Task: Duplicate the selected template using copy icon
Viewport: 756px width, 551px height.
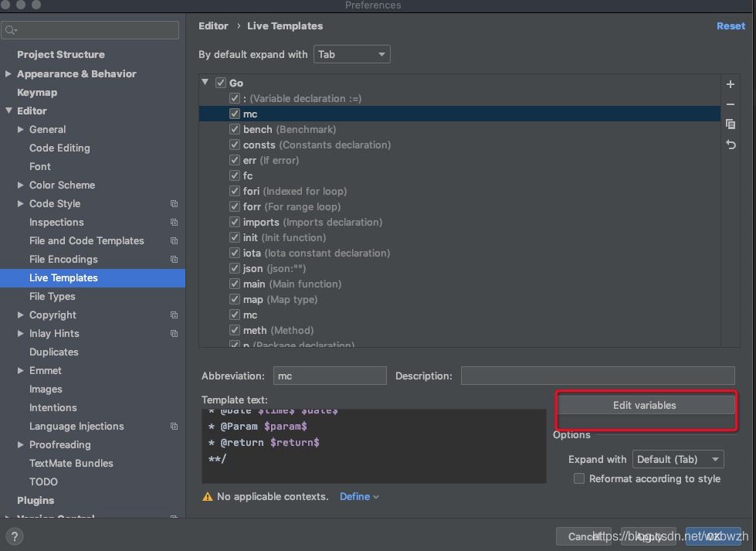Action: click(731, 124)
